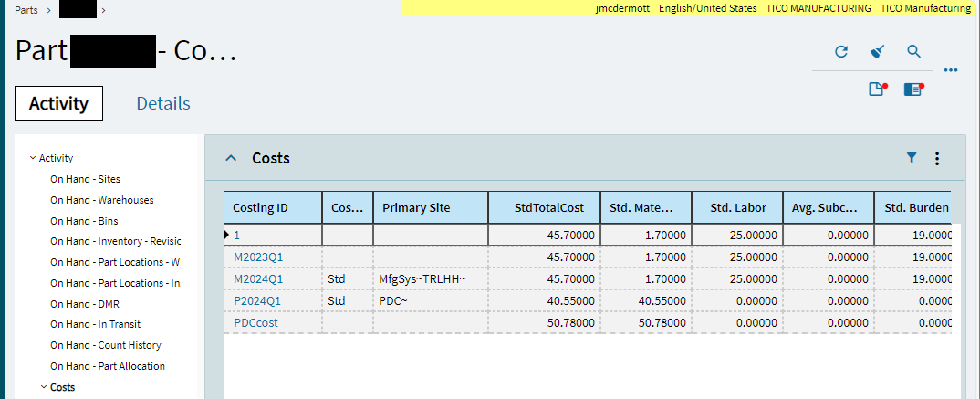
Task: Click MfgSys~TRLHH~ primary site cell
Action: 430,278
